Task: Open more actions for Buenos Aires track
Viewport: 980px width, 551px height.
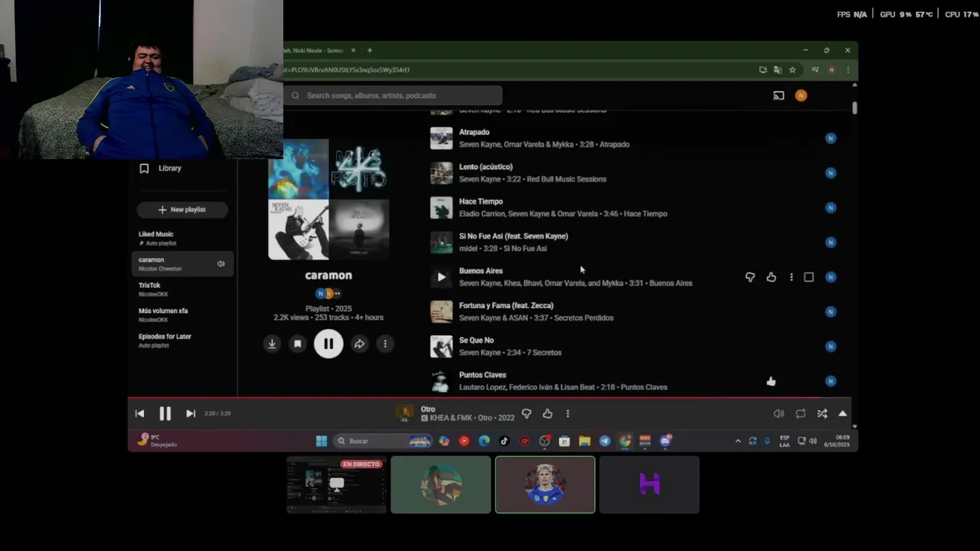Action: (x=791, y=277)
